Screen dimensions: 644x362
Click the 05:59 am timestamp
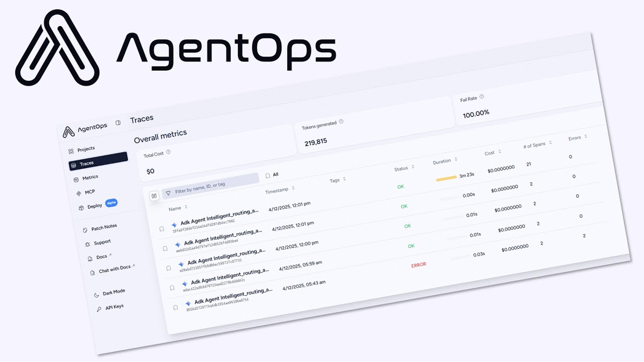[300, 265]
